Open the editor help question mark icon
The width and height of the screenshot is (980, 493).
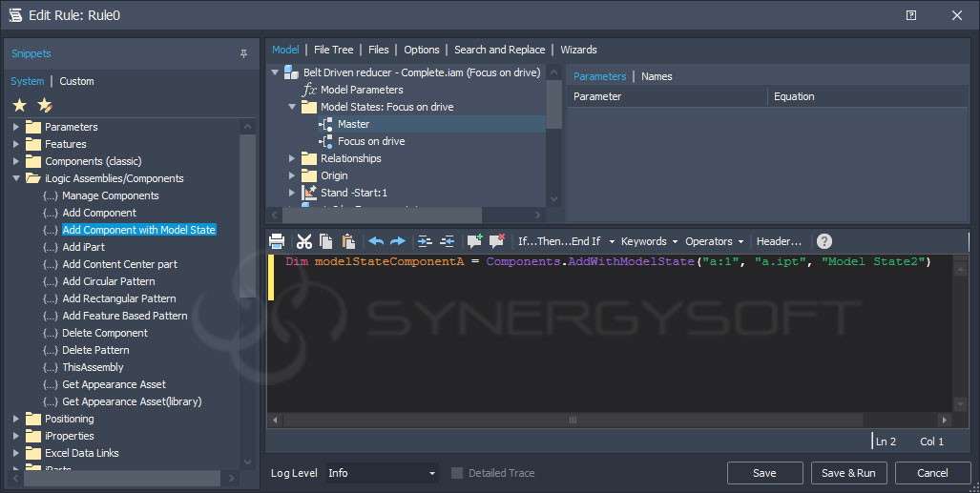click(x=824, y=241)
